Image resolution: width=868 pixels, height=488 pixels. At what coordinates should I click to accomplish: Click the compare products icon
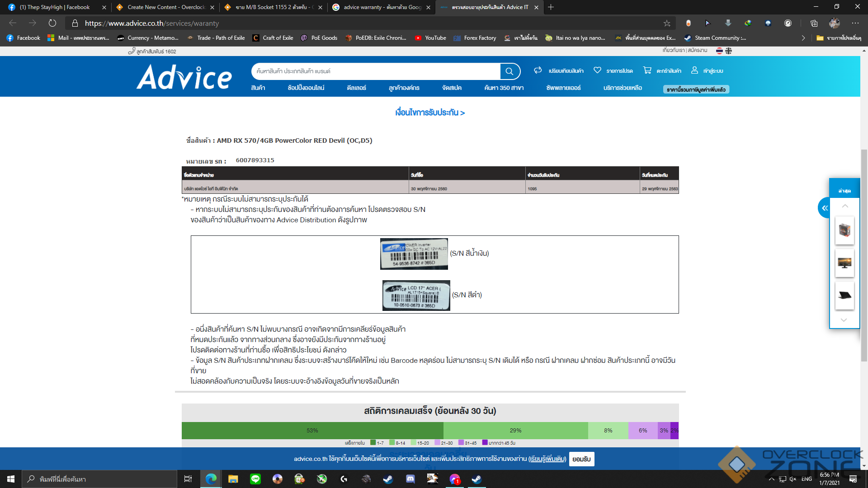[x=538, y=70]
